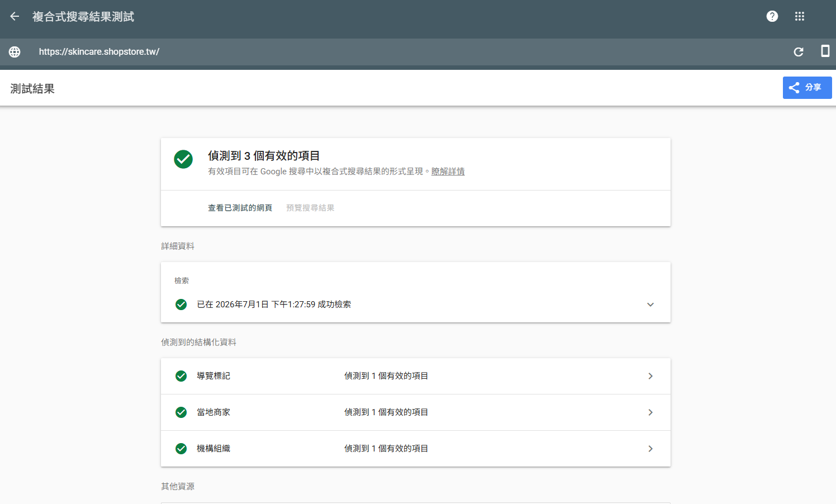Click the globe icon beside the URL

[x=15, y=52]
